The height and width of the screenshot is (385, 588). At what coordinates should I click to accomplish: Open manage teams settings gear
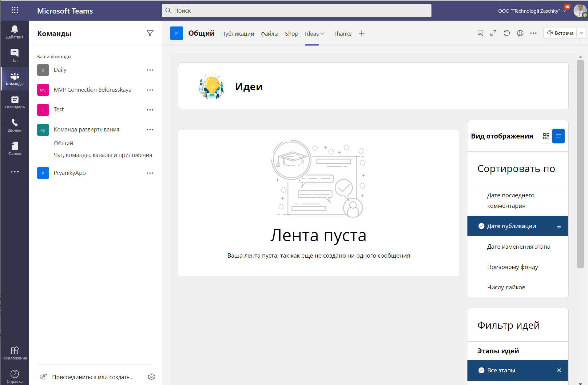[x=151, y=377]
